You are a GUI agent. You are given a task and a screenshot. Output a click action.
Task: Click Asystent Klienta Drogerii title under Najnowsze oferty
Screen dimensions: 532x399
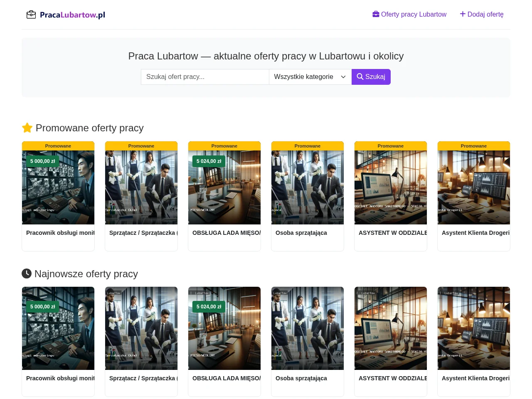tap(476, 378)
